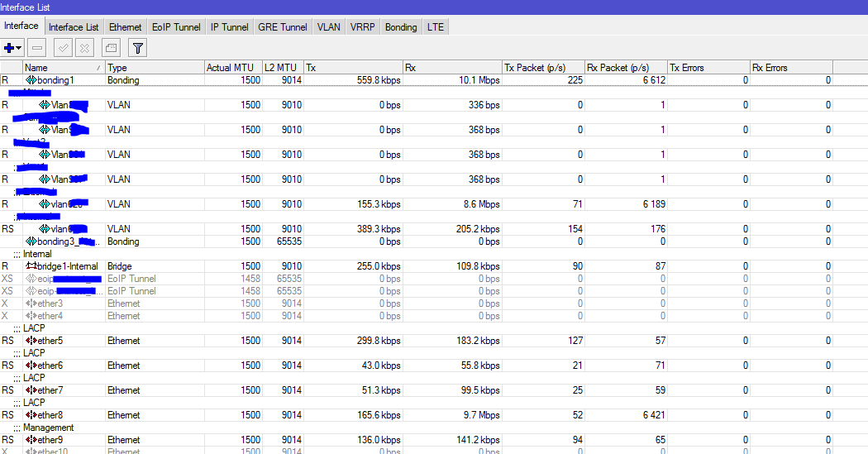Screen dimensions: 868x454
Task: Select the bridge1-Internal row name
Action: 68,266
